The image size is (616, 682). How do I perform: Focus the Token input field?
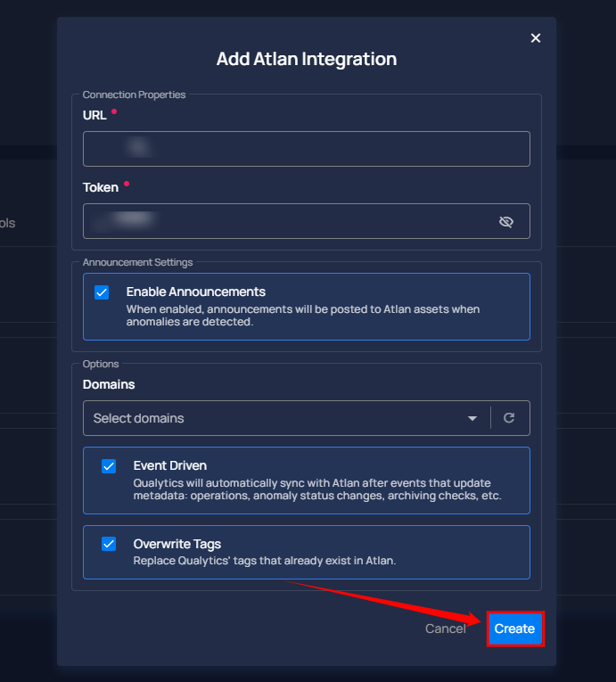pos(307,221)
